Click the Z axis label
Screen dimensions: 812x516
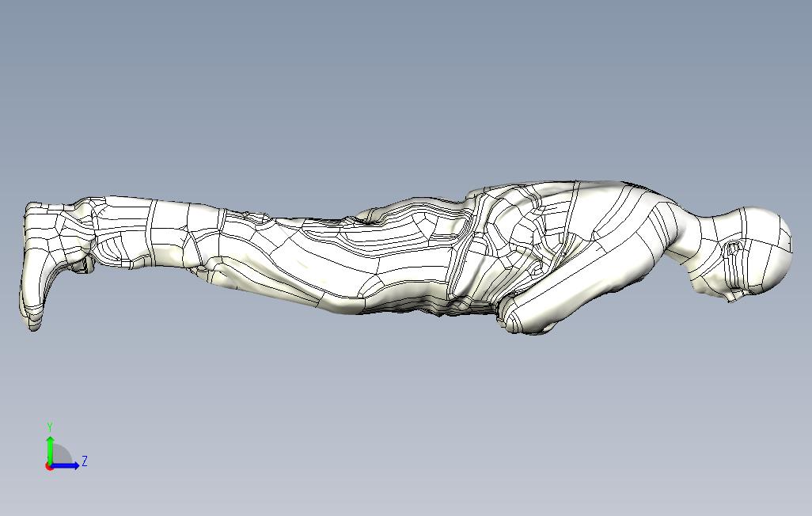coord(85,461)
